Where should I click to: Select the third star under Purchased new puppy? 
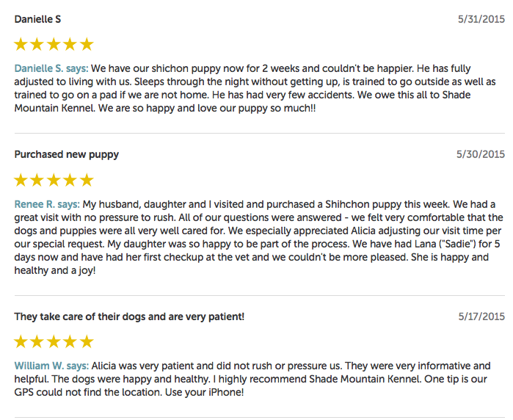tap(54, 181)
